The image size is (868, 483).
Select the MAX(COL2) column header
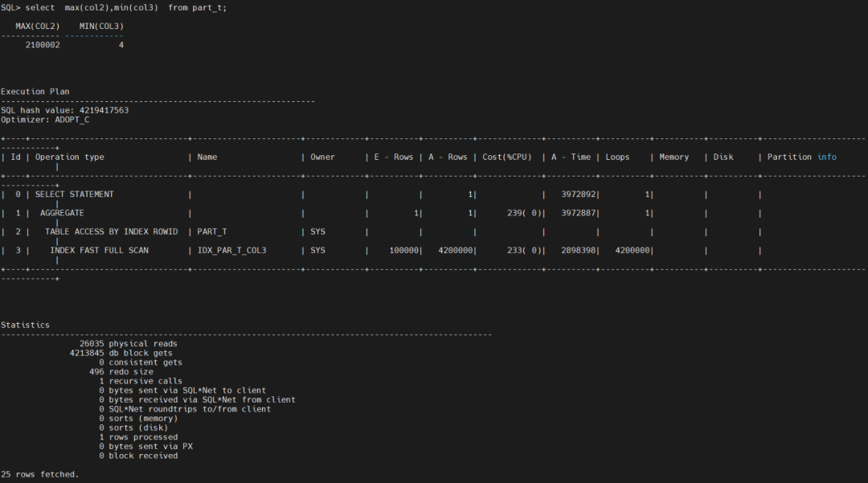tap(37, 26)
